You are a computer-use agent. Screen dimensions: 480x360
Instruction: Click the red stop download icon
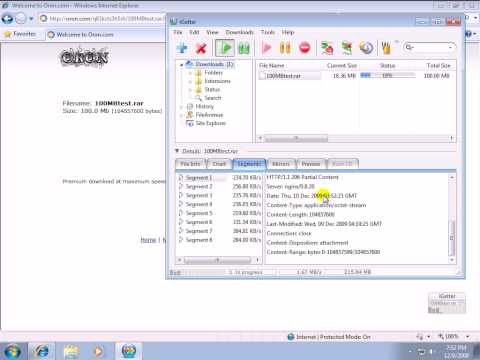click(305, 48)
